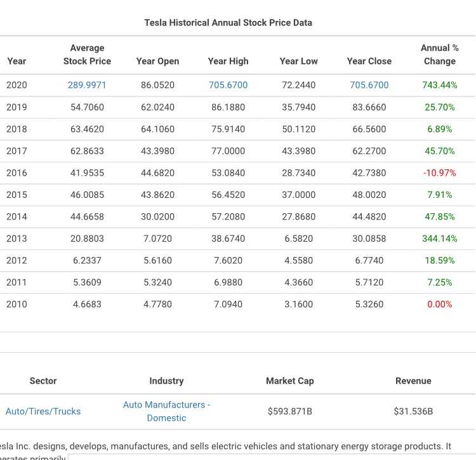
Task: Select the 7.25% annual change value
Action: 440,282
